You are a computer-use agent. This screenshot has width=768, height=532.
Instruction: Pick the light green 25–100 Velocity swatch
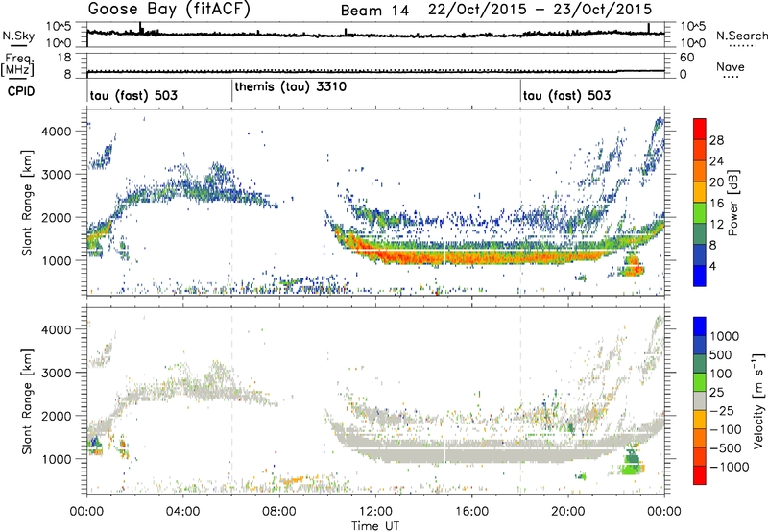tap(700, 382)
